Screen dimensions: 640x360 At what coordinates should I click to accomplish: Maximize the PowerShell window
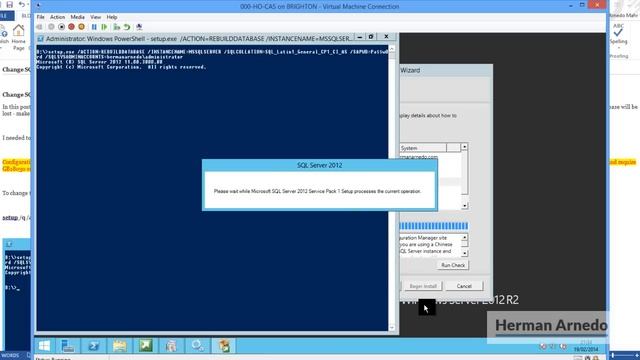pyautogui.click(x=371, y=37)
